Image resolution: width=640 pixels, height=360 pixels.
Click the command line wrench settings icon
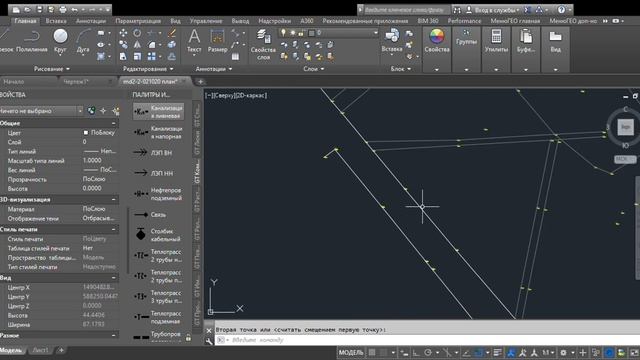click(209, 341)
